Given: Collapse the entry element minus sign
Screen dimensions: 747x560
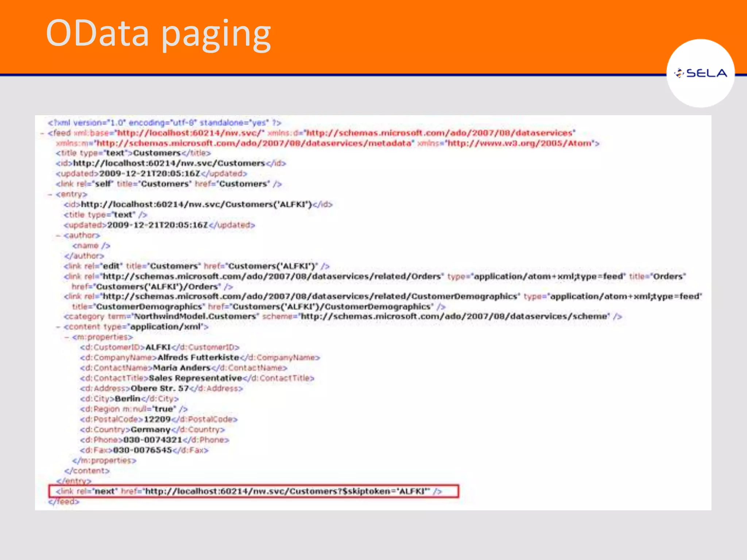Looking at the screenshot, I should click(x=50, y=195).
